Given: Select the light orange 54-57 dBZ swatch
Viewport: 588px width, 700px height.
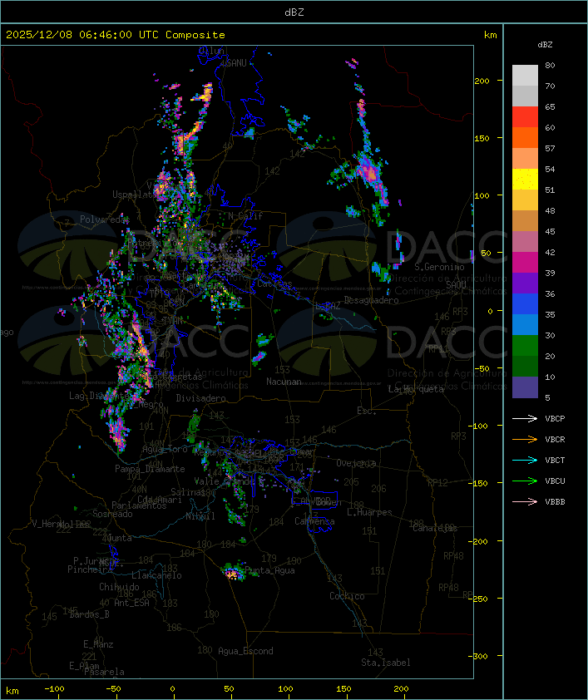Looking at the screenshot, I should pos(525,159).
